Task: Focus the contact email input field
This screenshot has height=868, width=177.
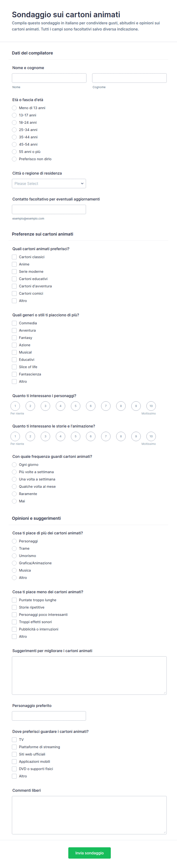Action: (x=49, y=210)
